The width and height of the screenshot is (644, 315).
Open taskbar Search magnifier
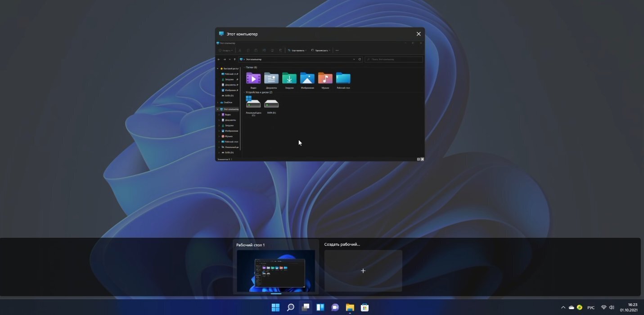[290, 307]
